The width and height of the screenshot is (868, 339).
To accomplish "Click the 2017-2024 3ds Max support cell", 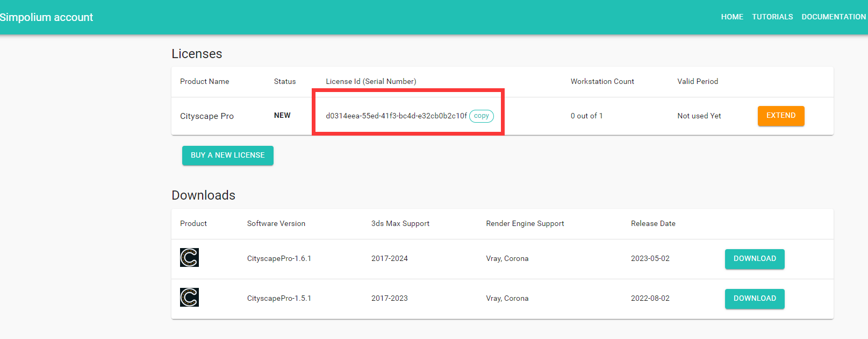I will tap(390, 258).
